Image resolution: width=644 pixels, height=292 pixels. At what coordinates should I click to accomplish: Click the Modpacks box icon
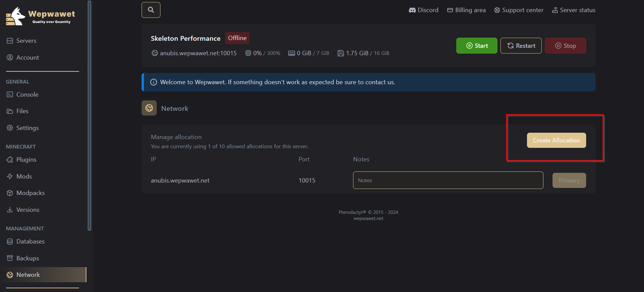tap(10, 193)
